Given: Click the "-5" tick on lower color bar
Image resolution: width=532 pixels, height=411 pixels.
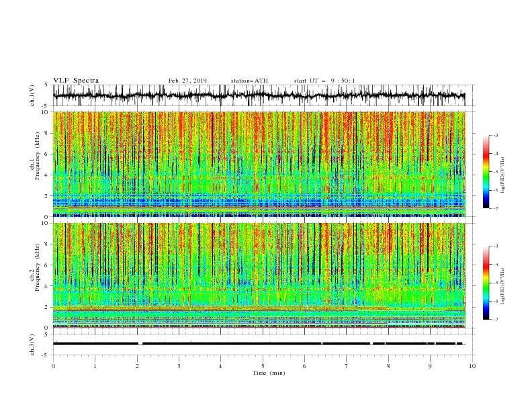Looking at the screenshot, I should (x=495, y=283).
